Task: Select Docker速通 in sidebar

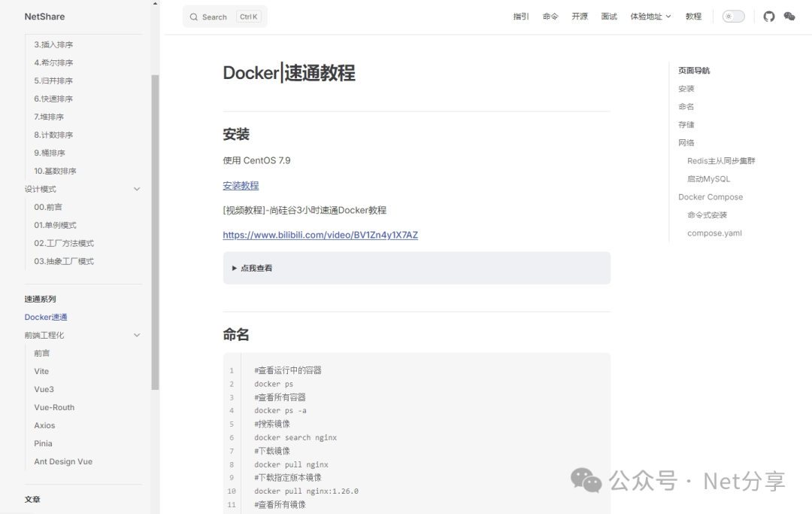Action: pos(46,317)
